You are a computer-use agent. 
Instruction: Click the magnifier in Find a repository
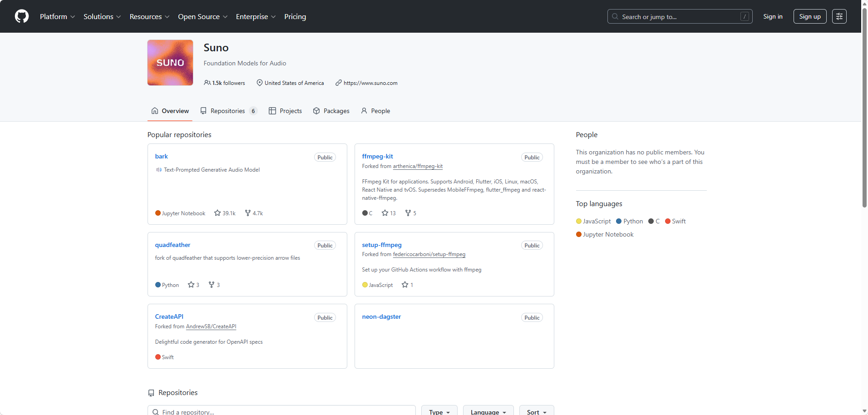[x=156, y=412]
